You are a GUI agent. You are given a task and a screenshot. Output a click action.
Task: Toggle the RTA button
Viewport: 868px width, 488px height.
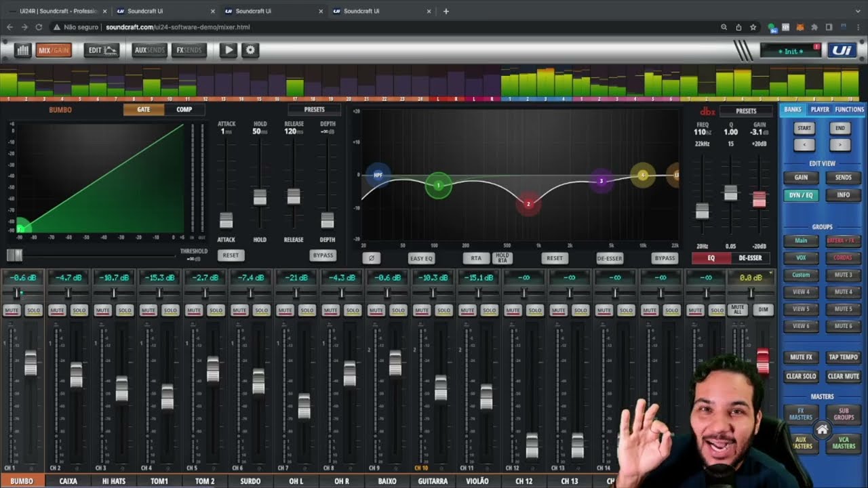[x=476, y=258]
